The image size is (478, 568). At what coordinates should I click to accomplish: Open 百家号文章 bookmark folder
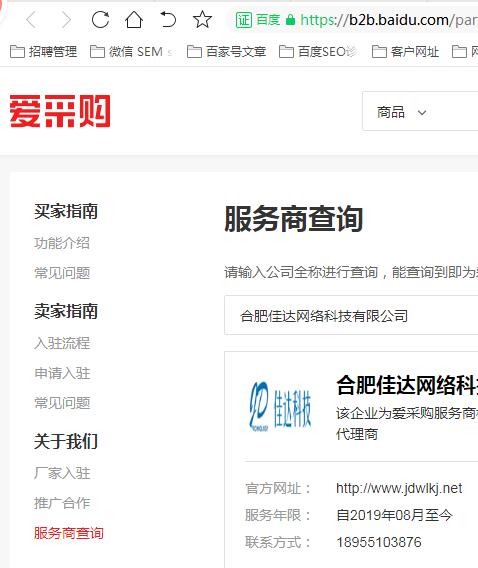(x=227, y=52)
